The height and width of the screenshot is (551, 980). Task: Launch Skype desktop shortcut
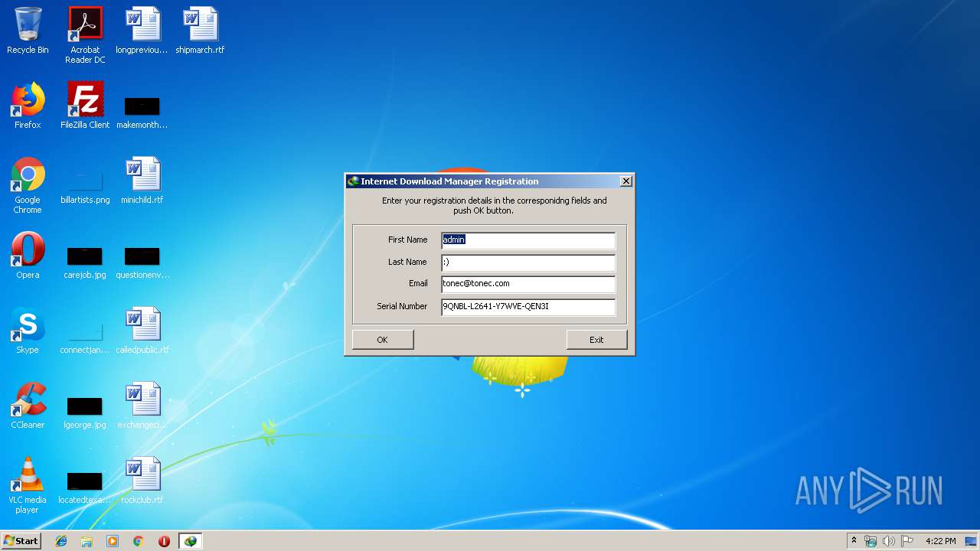[28, 331]
